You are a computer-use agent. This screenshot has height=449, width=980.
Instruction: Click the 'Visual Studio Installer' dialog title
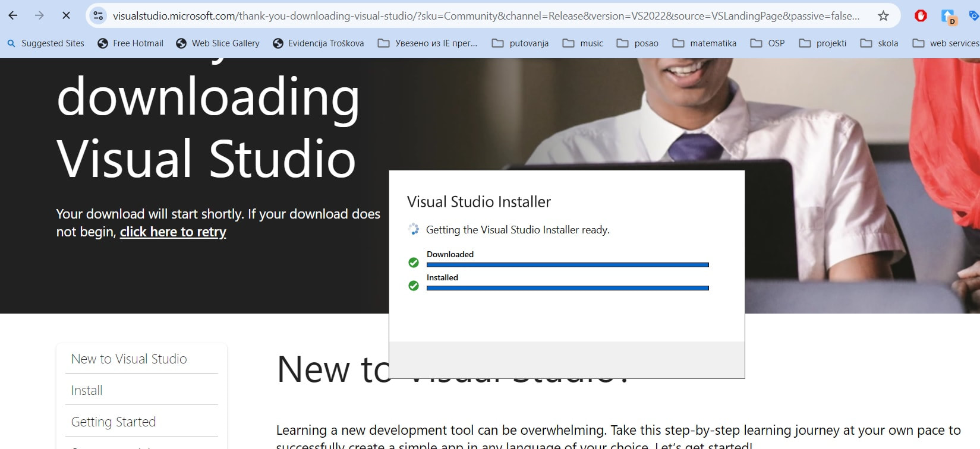(479, 202)
